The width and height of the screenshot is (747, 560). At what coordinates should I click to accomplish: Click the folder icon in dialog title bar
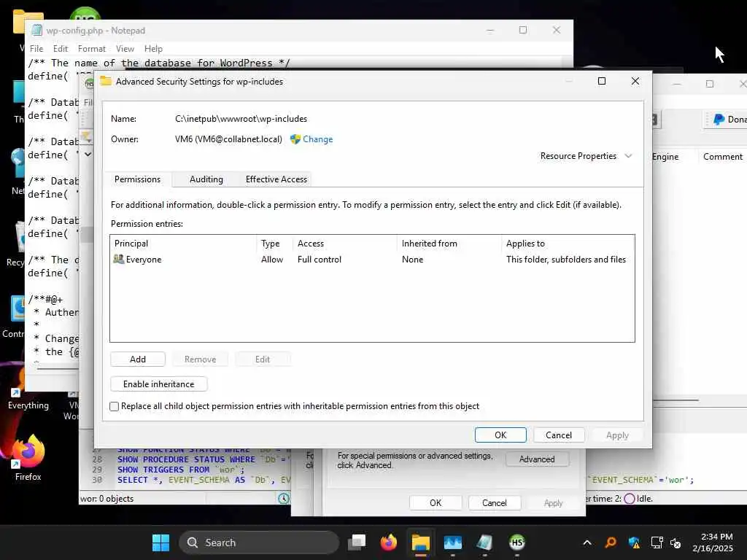(x=106, y=82)
